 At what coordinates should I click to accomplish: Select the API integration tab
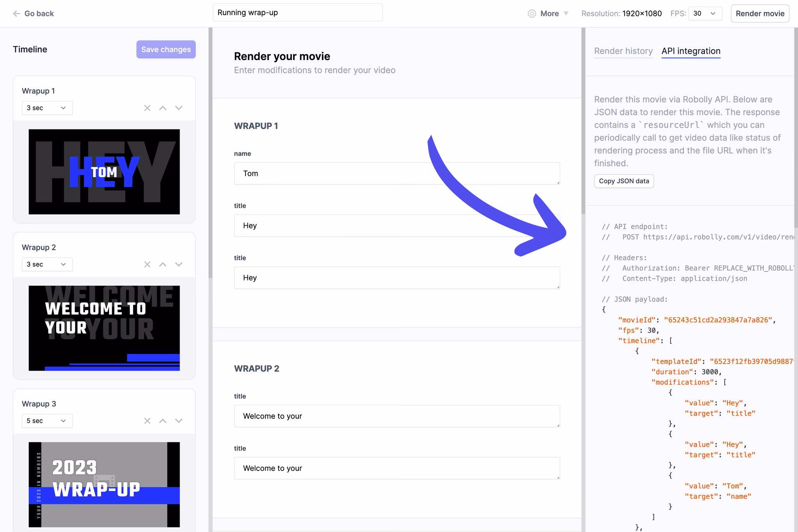690,51
